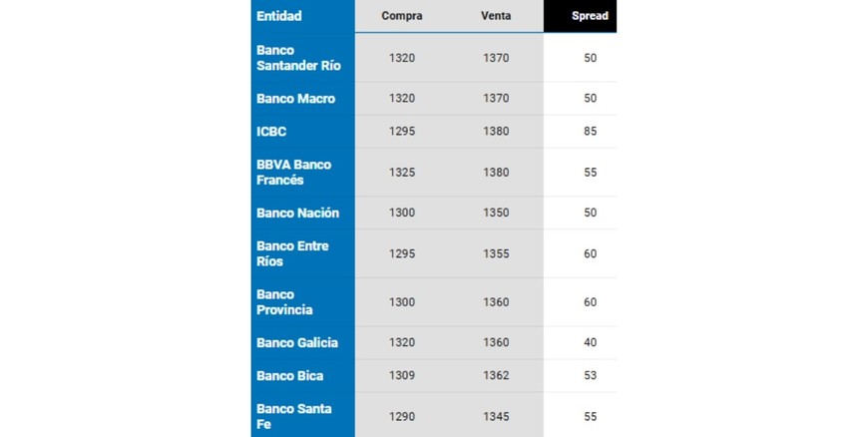Viewport: 868px width, 437px height.
Task: Select the Banco Santander Río row label
Action: [x=298, y=58]
